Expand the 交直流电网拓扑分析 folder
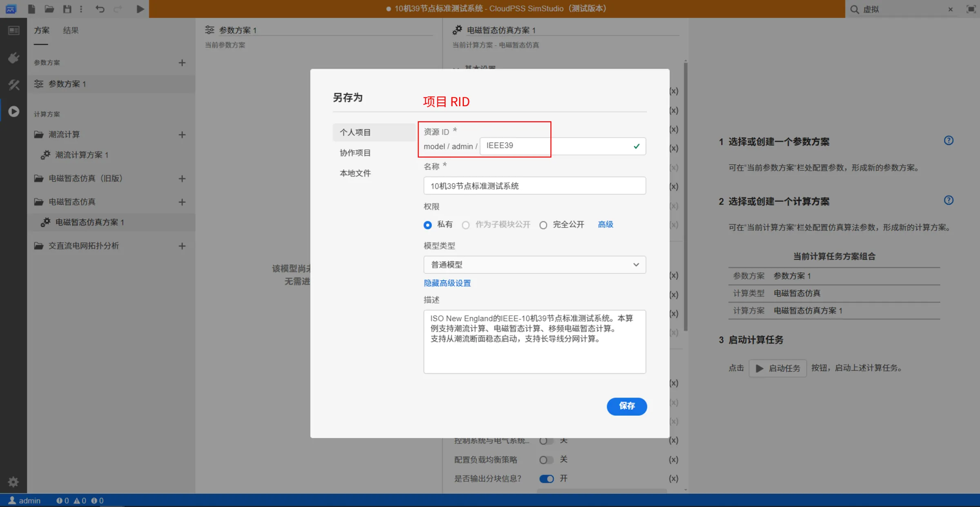980x507 pixels. point(39,246)
